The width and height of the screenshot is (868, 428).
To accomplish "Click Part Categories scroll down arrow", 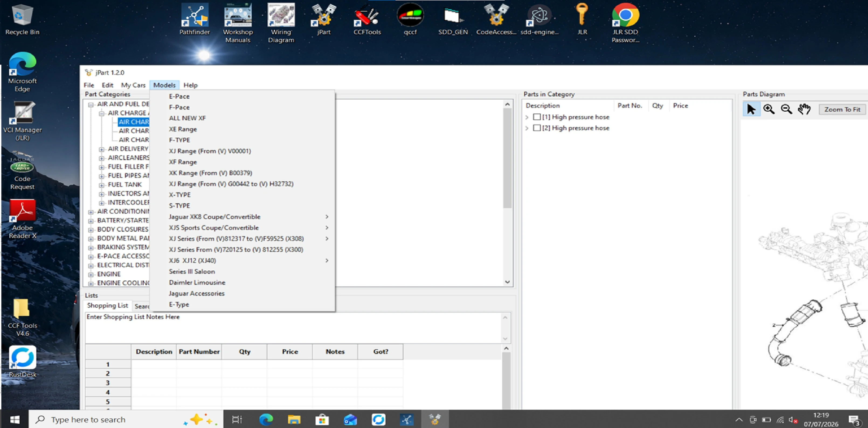I will (507, 282).
